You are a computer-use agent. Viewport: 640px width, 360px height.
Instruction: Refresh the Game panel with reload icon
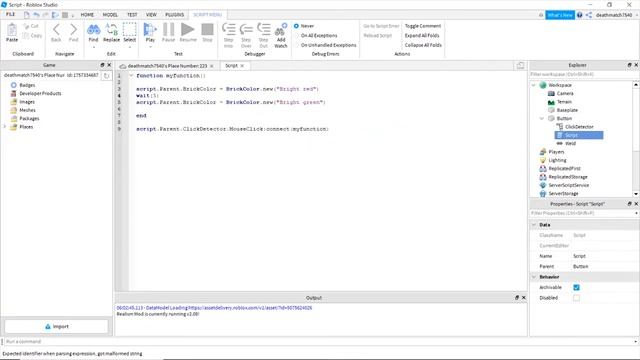pyautogui.click(x=107, y=76)
